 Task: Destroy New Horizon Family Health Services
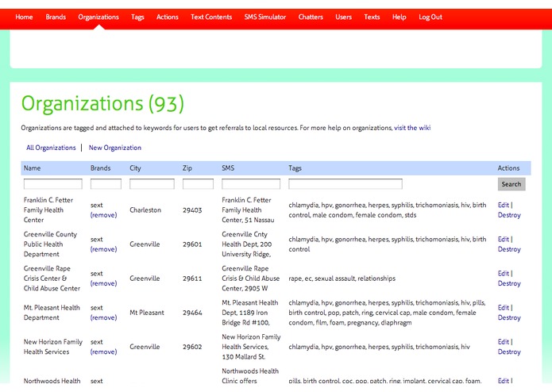pyautogui.click(x=509, y=352)
